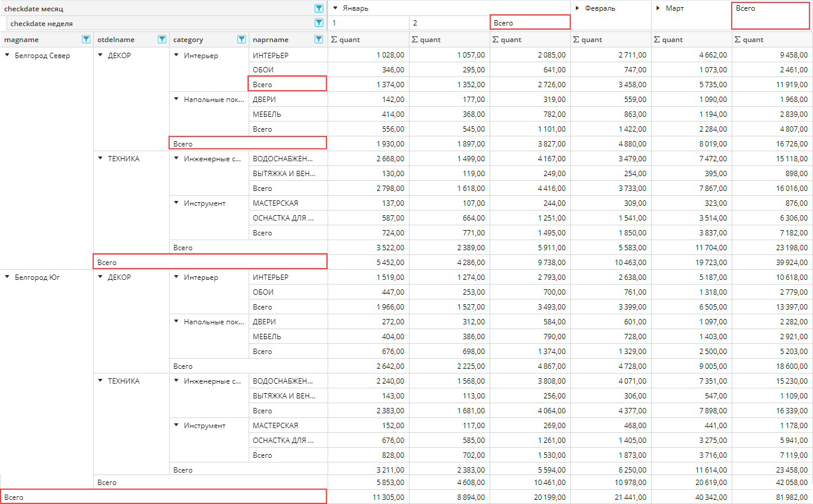Collapse the Январь month column group
Screen dimensions: 813x504
coord(335,8)
